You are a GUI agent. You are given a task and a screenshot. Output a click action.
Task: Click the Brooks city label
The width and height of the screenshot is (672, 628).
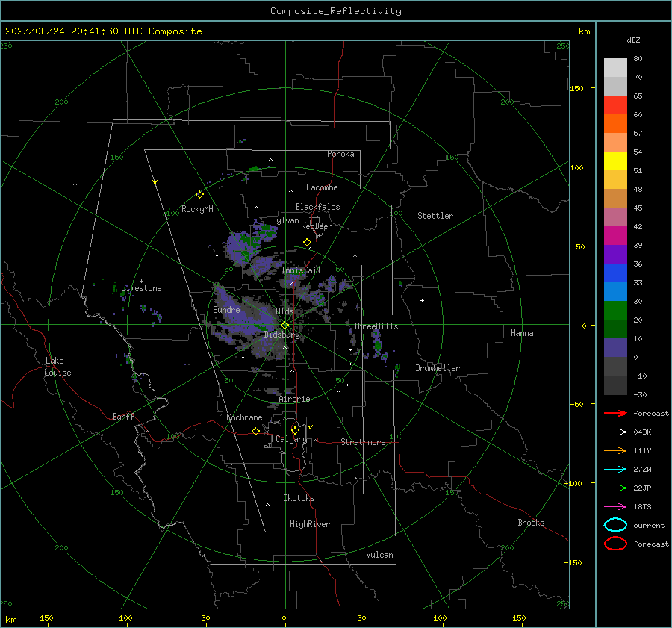531,523
